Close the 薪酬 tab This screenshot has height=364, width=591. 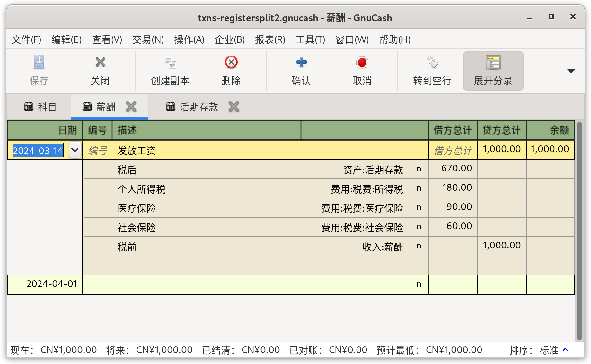(x=131, y=107)
